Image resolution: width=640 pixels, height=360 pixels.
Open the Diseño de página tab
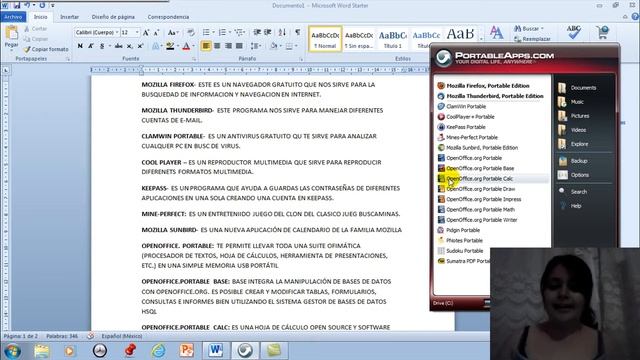(x=113, y=17)
